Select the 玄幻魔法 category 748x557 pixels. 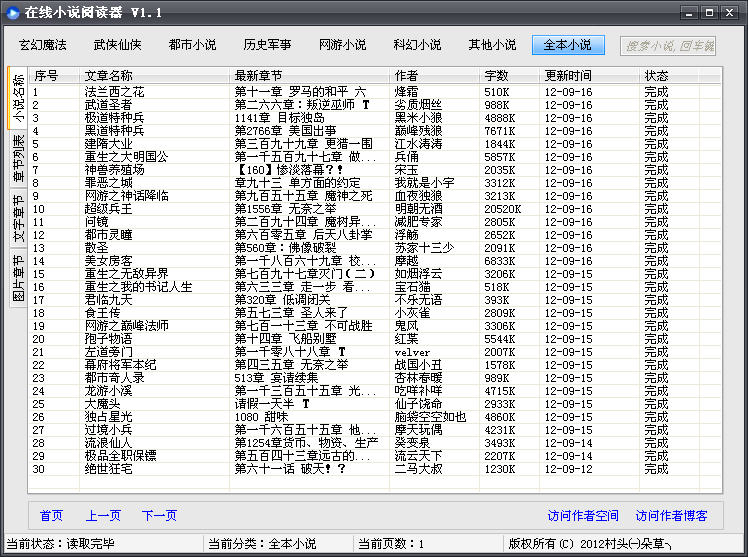tap(43, 45)
